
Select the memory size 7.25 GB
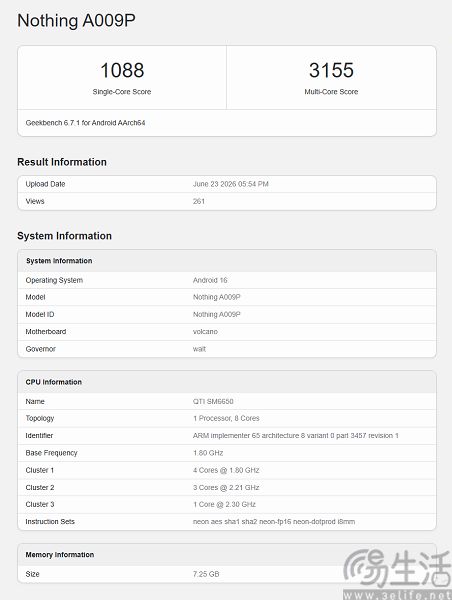pos(206,574)
